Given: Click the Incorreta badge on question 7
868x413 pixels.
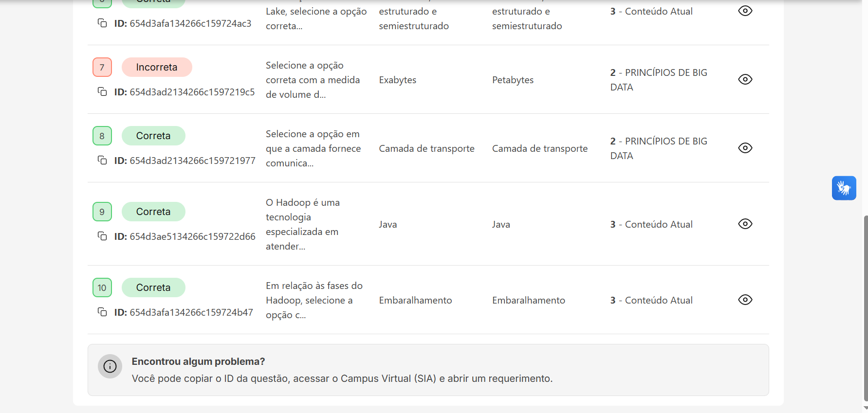Looking at the screenshot, I should click(x=157, y=67).
